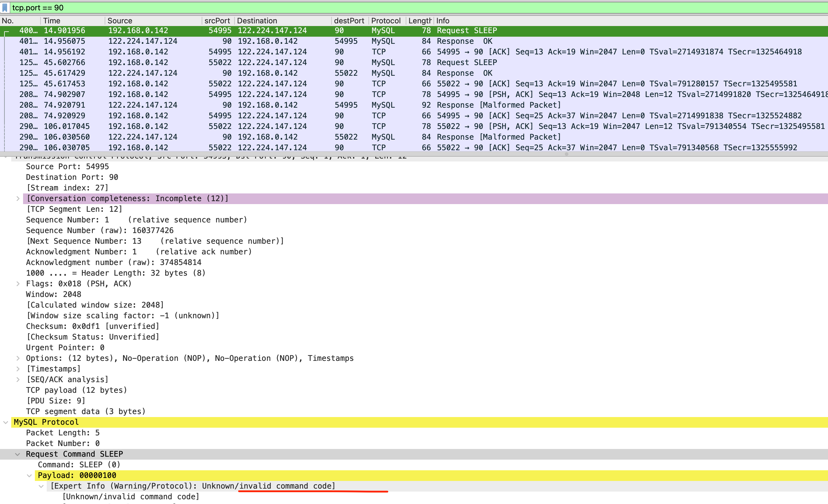Click the Window: 2048 field
This screenshot has height=504, width=828.
pyautogui.click(x=54, y=294)
